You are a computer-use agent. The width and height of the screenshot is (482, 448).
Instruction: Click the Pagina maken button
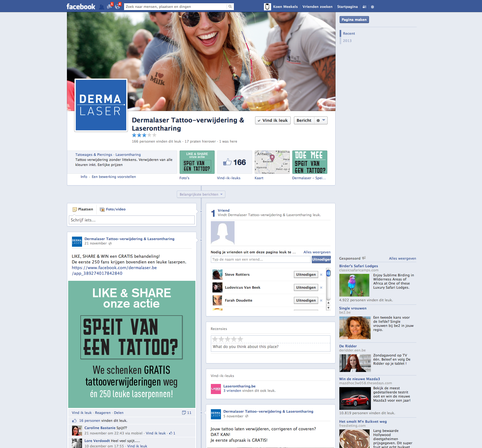(354, 20)
